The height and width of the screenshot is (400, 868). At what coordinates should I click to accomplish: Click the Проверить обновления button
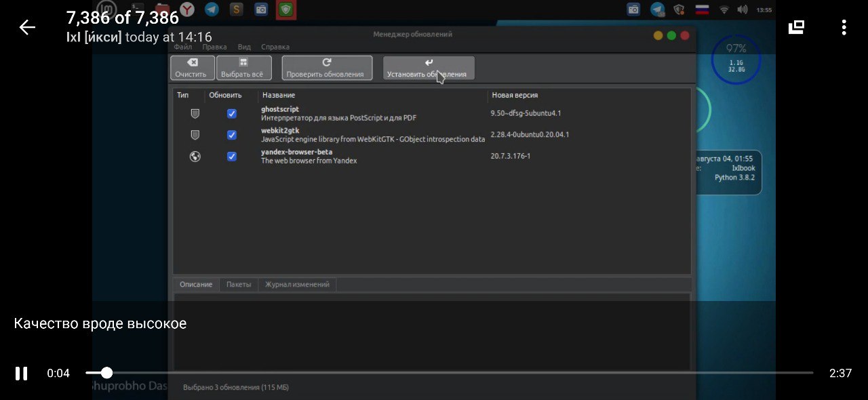pos(327,68)
